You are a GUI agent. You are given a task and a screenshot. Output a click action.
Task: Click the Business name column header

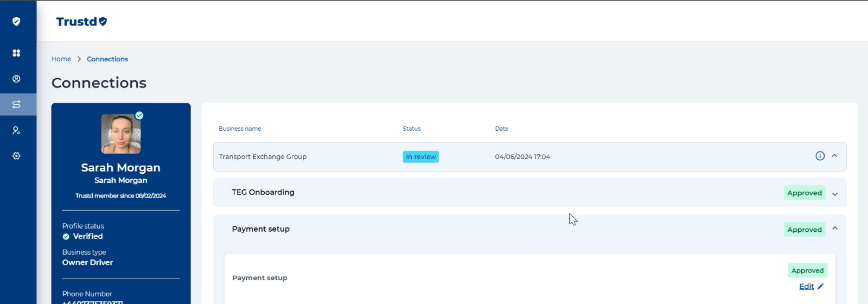[240, 129]
